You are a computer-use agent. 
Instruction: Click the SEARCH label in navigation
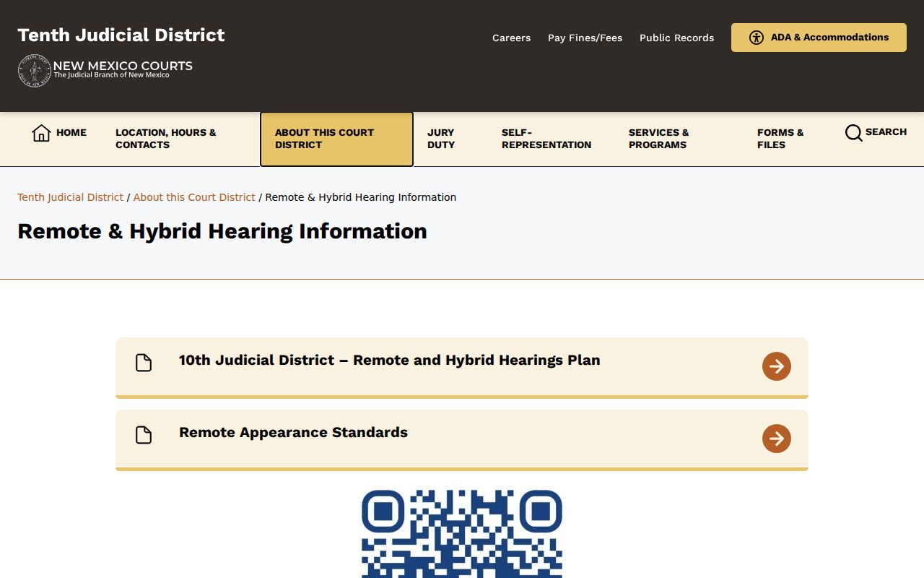pyautogui.click(x=886, y=131)
